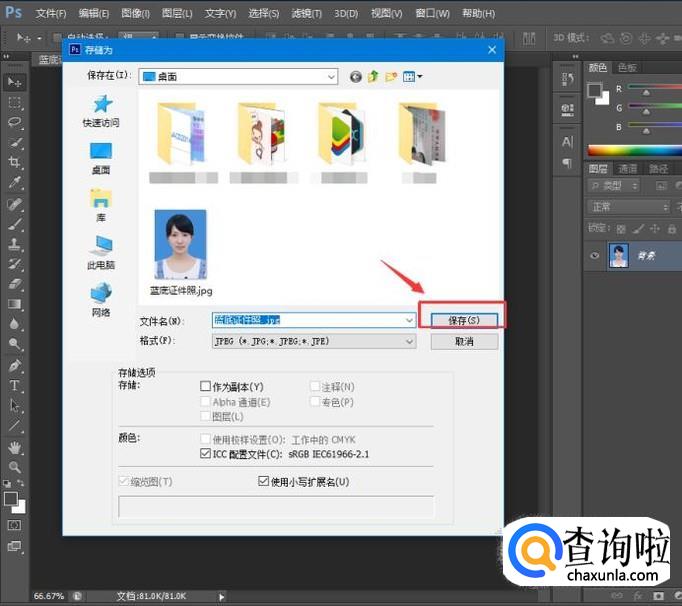Enable the As a Copy checkbox
This screenshot has height=606, width=682.
(x=206, y=387)
